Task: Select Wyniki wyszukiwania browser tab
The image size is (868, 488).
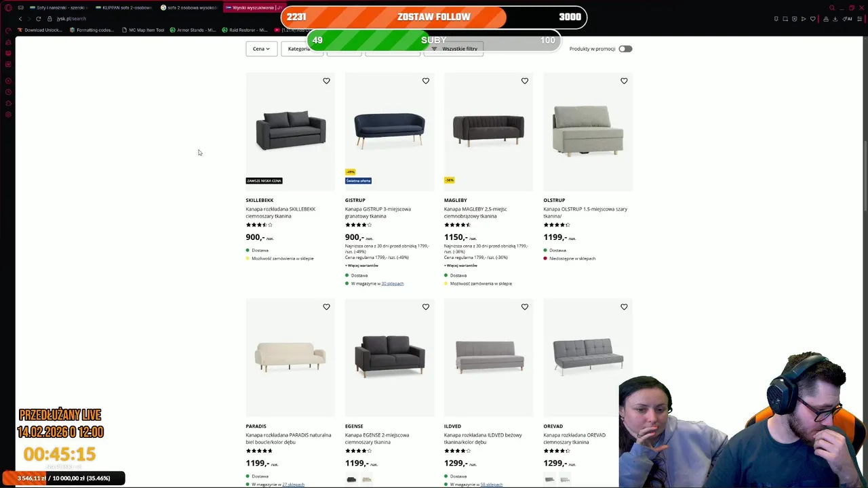Action: coord(253,7)
